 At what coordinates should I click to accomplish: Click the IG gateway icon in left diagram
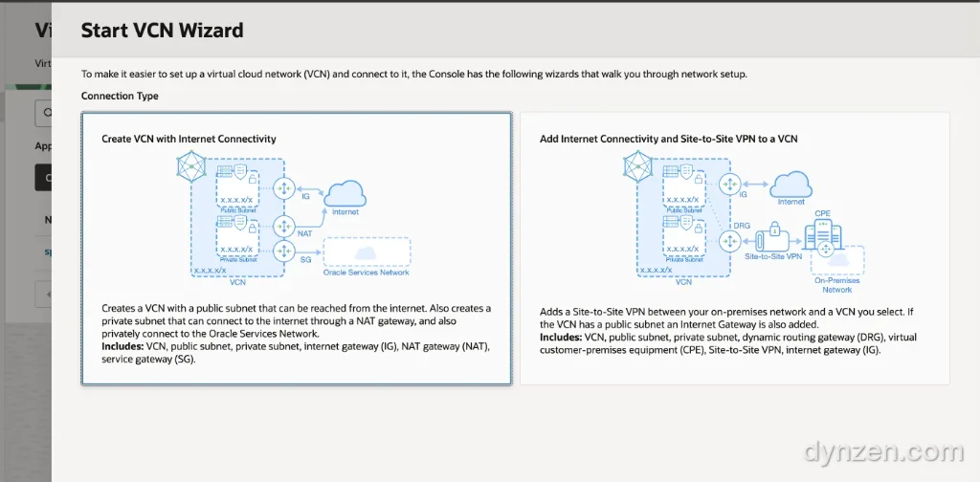pyautogui.click(x=284, y=186)
